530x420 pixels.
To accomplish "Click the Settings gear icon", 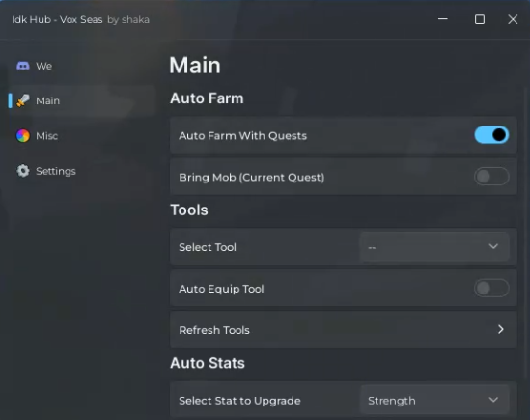I will [x=23, y=171].
